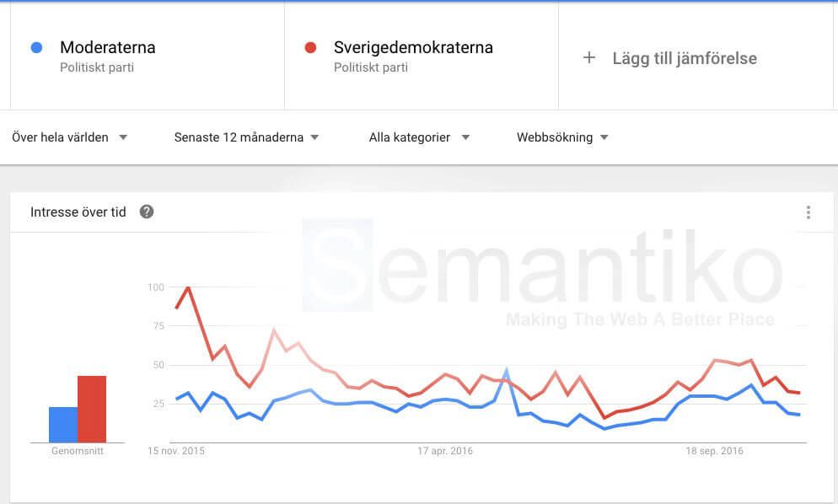Expand the Senaste 12 månaderna time dropdown
Viewport: 838px width, 504px height.
(246, 137)
